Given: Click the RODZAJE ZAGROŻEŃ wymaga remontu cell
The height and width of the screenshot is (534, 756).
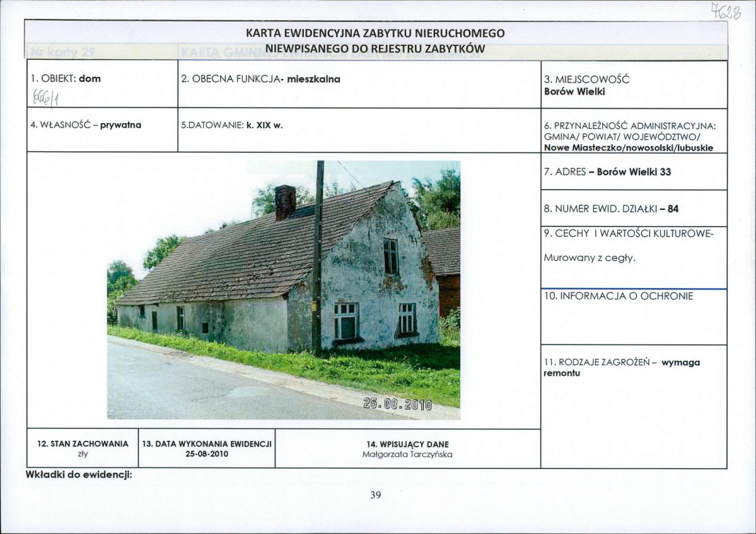Looking at the screenshot, I should tap(634, 406).
